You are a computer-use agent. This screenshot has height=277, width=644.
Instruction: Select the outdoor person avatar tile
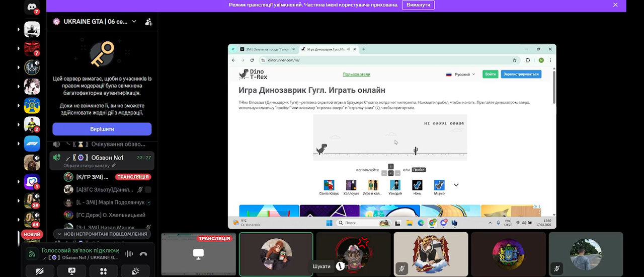pyautogui.click(x=586, y=254)
